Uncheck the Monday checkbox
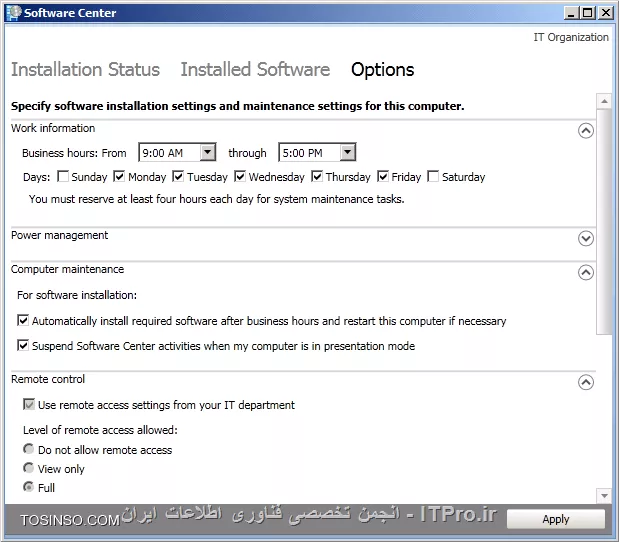Viewport: 619px width, 542px height. (119, 176)
